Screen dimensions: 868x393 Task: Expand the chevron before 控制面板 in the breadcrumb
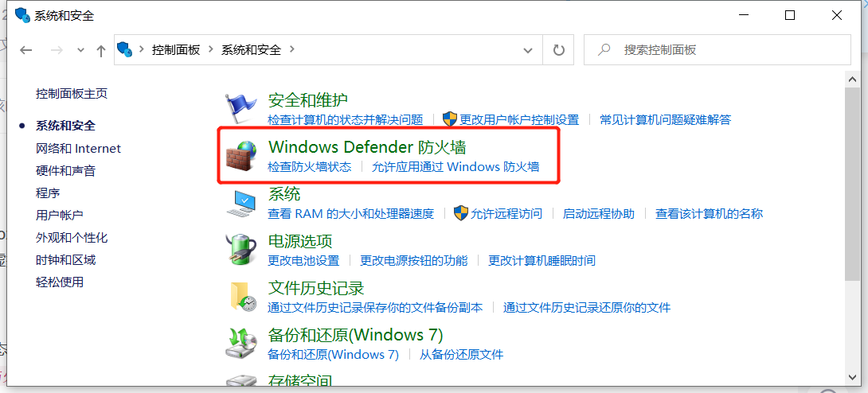(142, 49)
